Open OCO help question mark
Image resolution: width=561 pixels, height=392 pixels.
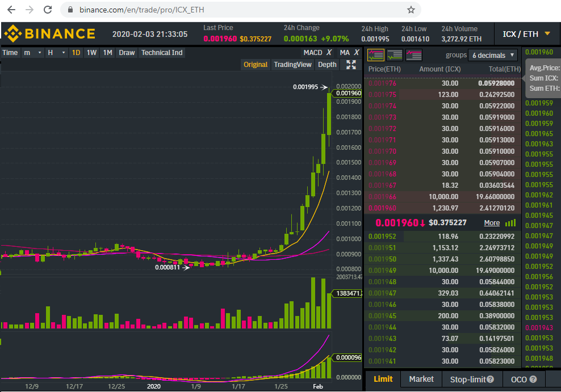533,379
